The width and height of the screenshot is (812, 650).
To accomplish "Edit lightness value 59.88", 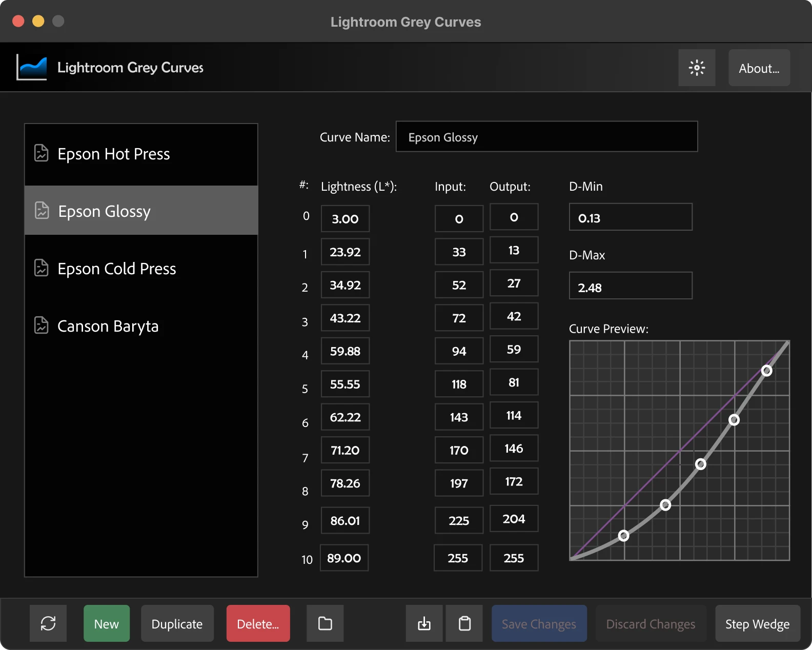I will [345, 351].
